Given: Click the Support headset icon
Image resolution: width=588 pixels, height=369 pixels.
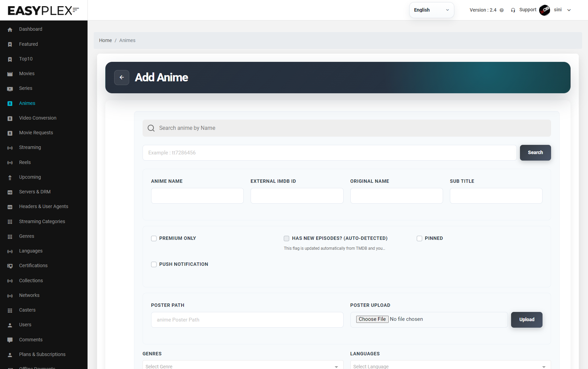Looking at the screenshot, I should (x=513, y=10).
